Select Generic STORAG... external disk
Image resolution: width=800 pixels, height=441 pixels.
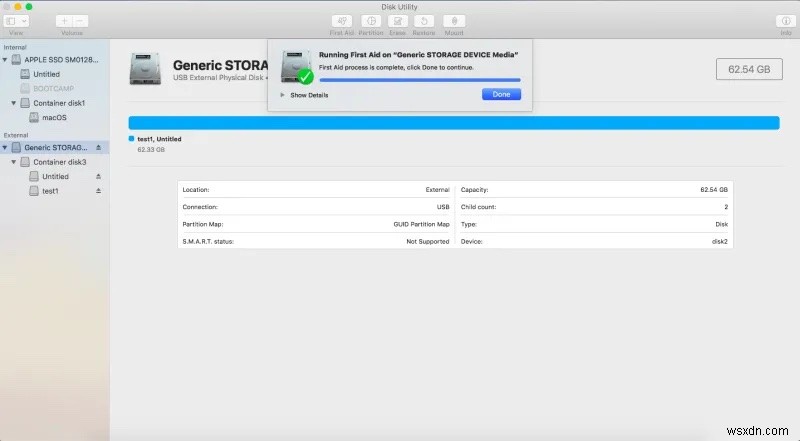point(55,148)
